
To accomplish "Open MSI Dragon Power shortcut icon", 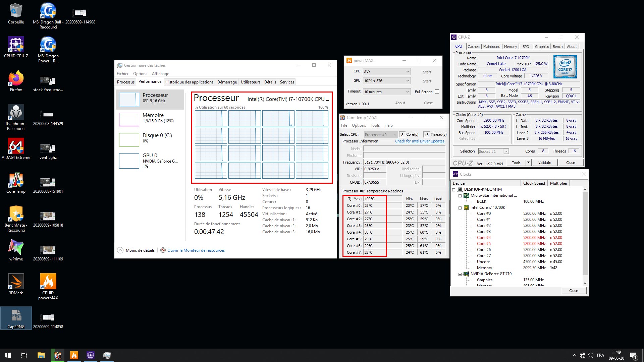I will pos(48,50).
